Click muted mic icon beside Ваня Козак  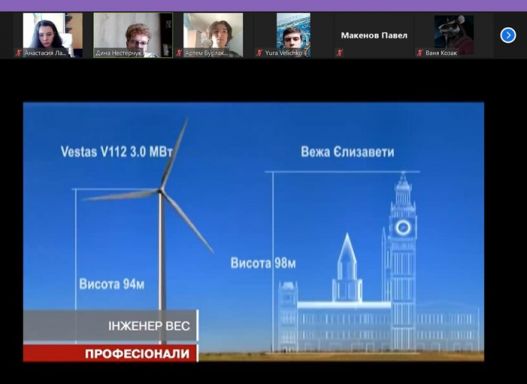click(x=419, y=53)
